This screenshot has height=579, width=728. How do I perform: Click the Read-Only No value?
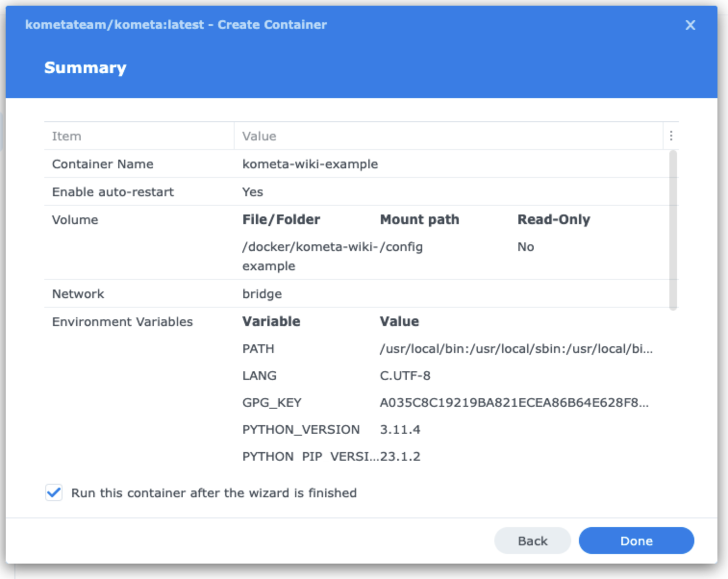click(x=526, y=247)
